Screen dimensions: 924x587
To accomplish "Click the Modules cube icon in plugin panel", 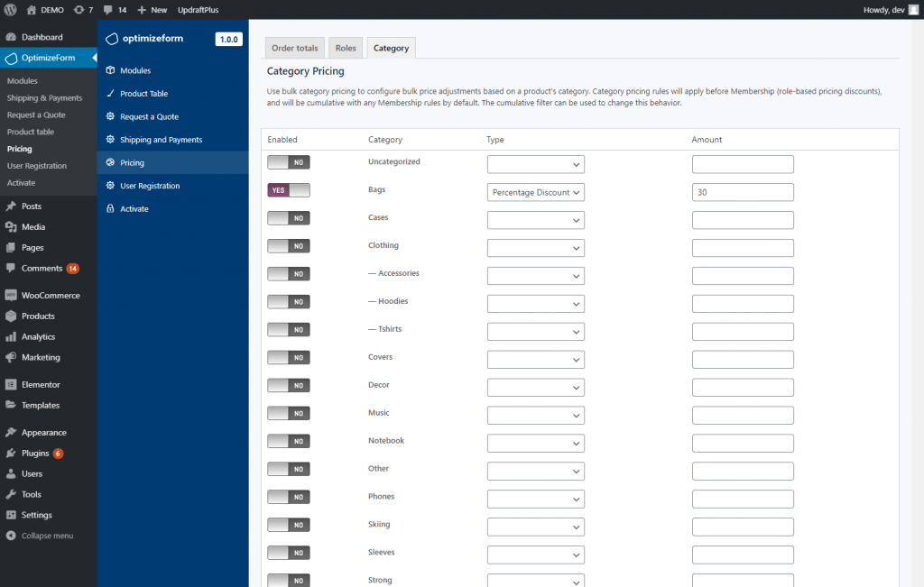I will click(x=110, y=70).
